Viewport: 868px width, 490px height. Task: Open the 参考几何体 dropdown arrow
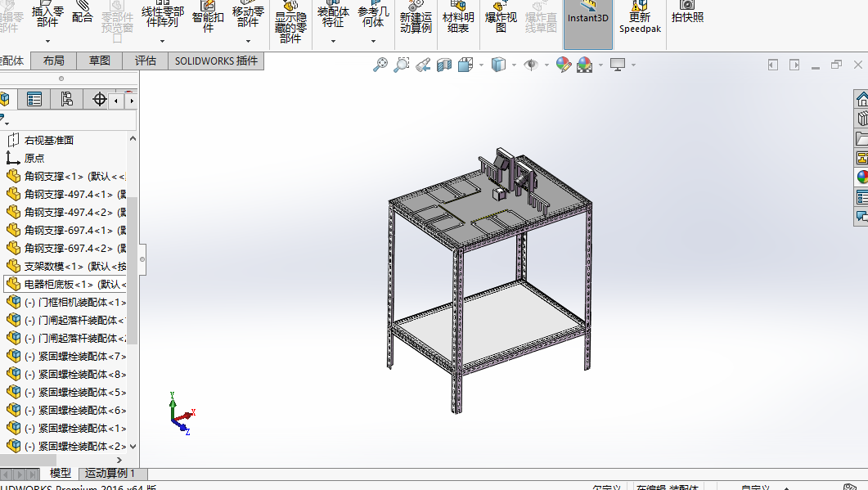point(373,42)
